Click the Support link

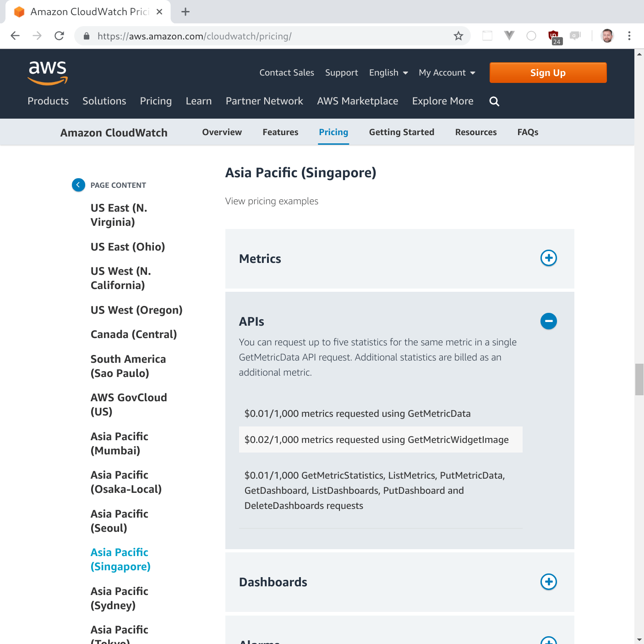coord(342,72)
